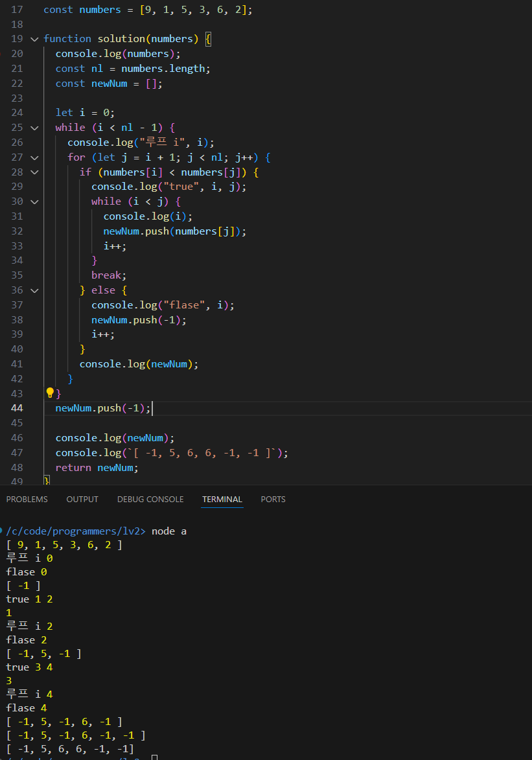
Task: Click line number 44 in the gutter
Action: [17, 408]
